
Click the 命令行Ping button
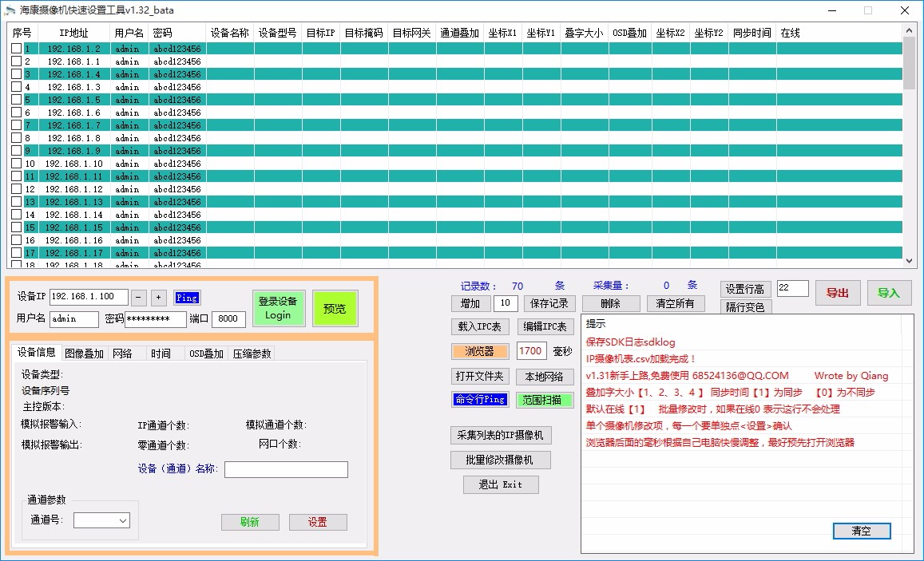pos(480,400)
